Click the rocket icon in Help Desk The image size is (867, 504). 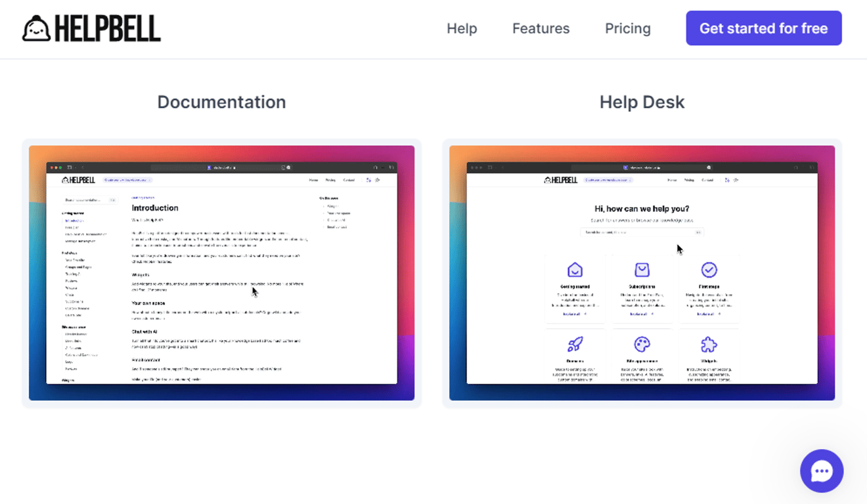pos(575,344)
